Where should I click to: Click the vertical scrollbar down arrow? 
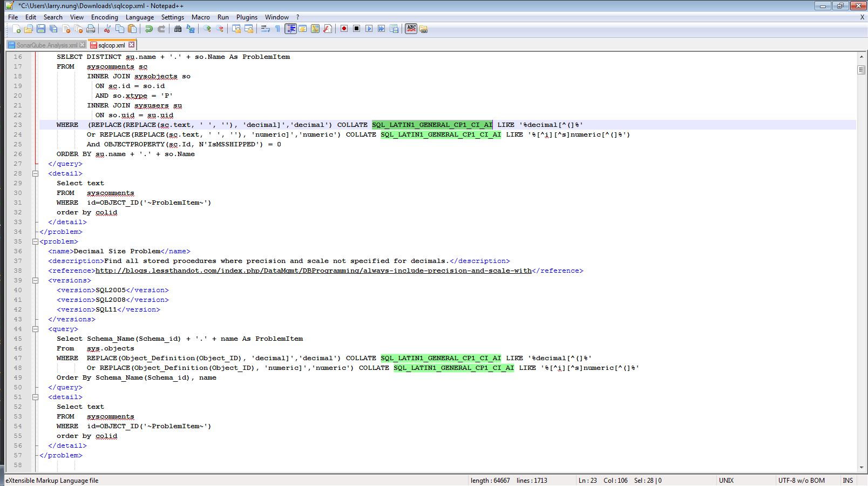tap(862, 468)
